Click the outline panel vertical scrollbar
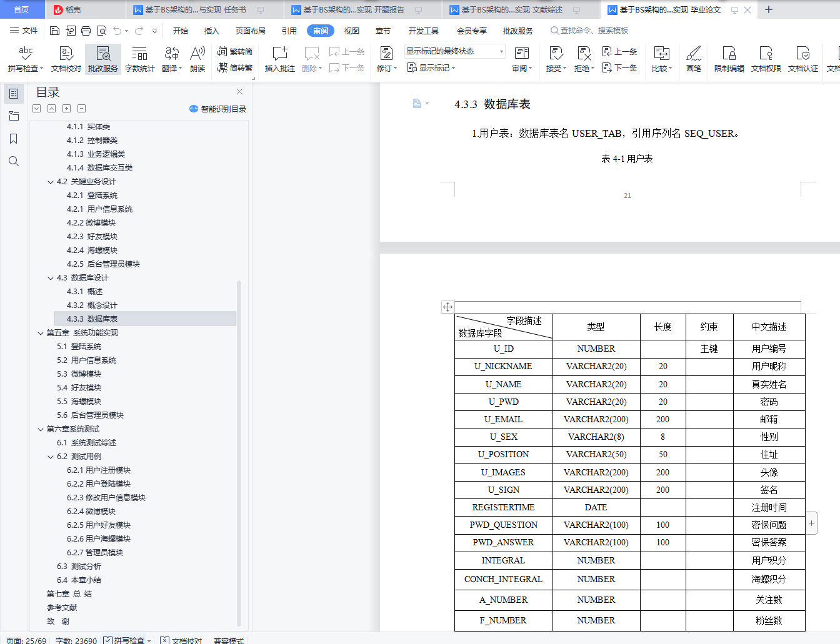Image resolution: width=840 pixels, height=644 pixels. coord(239,453)
